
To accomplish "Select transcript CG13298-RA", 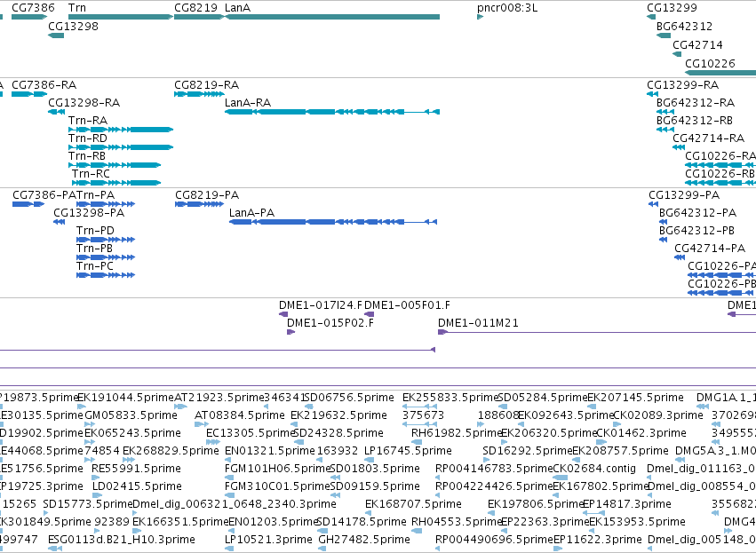I will pyautogui.click(x=56, y=112).
